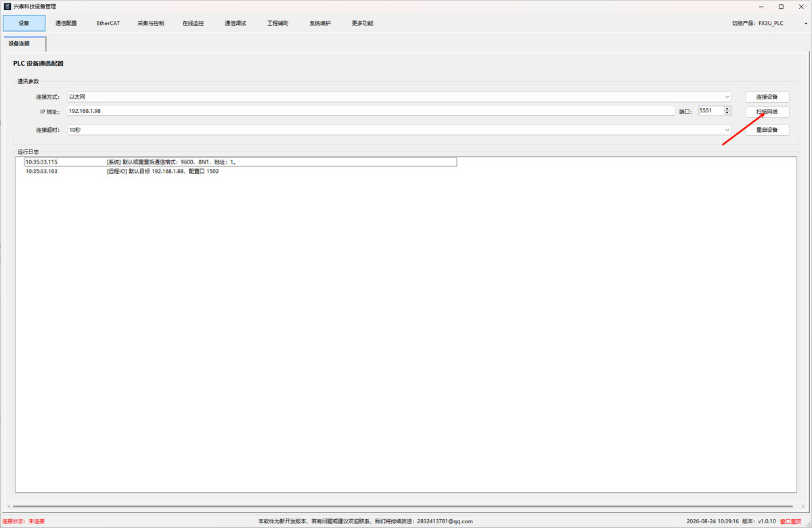Close the 兴泰科技设备管理 window
The image size is (812, 528).
[802, 6]
